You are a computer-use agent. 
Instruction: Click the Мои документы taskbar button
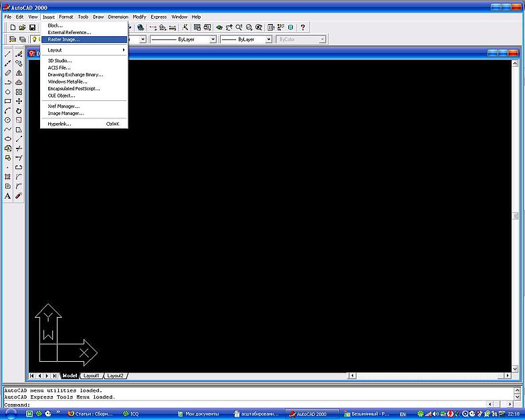[202, 414]
